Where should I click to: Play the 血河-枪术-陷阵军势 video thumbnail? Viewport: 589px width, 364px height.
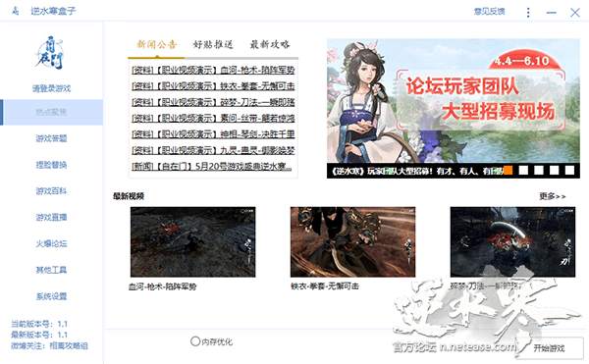point(192,242)
